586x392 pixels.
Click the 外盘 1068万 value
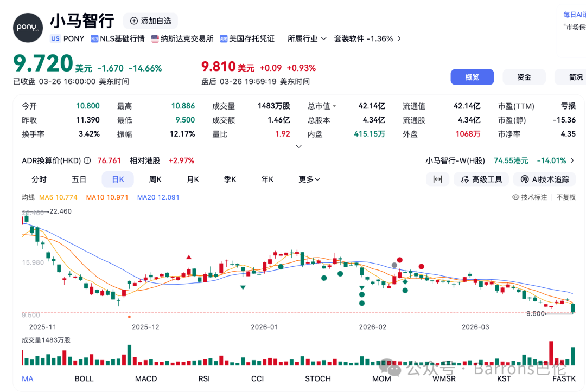[x=468, y=134]
